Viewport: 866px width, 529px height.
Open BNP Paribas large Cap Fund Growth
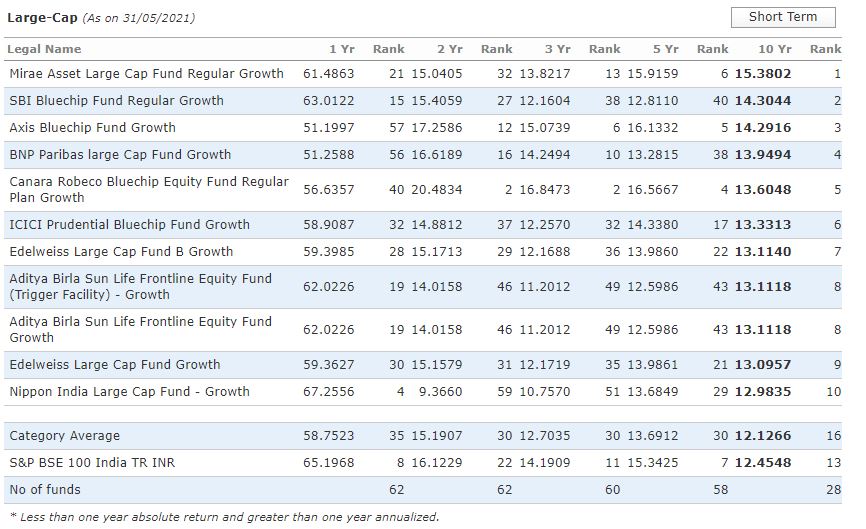(x=120, y=154)
